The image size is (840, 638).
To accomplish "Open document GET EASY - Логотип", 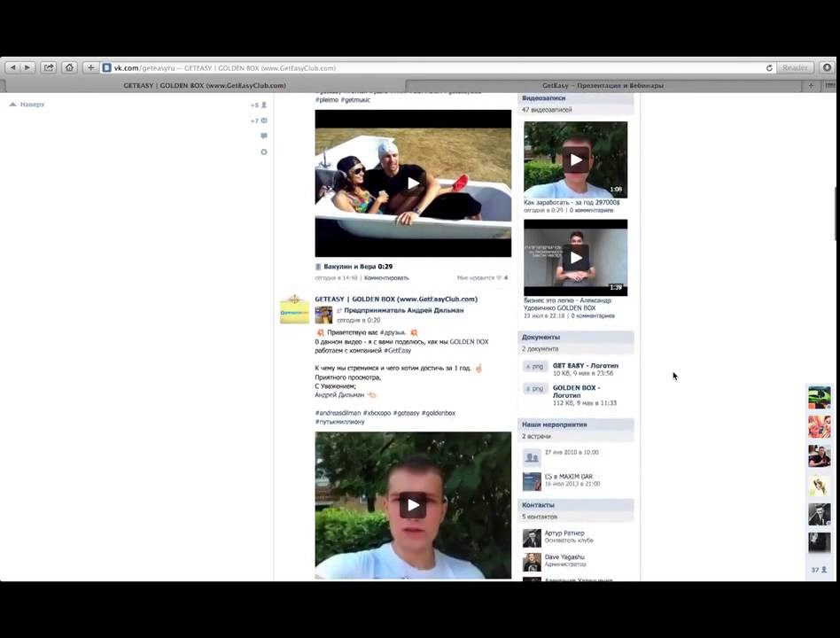I will (x=586, y=365).
